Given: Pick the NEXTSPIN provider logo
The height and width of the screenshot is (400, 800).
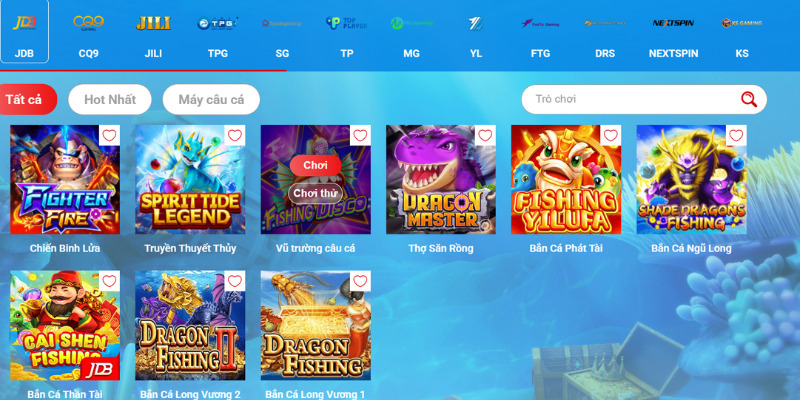Looking at the screenshot, I should click(673, 23).
